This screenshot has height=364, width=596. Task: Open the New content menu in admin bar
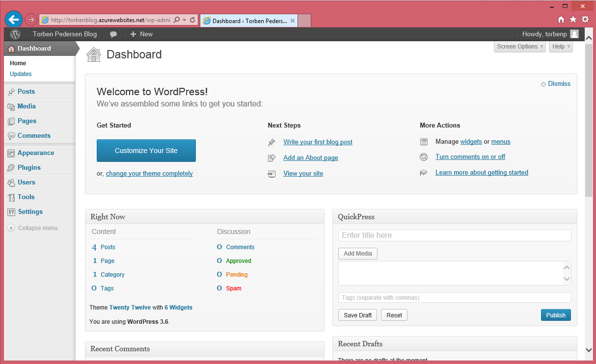tap(141, 34)
